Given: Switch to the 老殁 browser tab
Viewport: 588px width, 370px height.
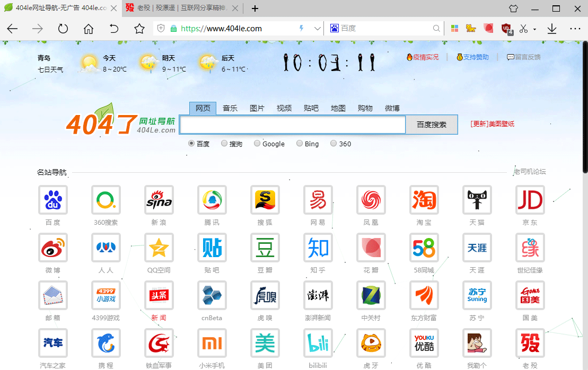Looking at the screenshot, I should pyautogui.click(x=182, y=8).
